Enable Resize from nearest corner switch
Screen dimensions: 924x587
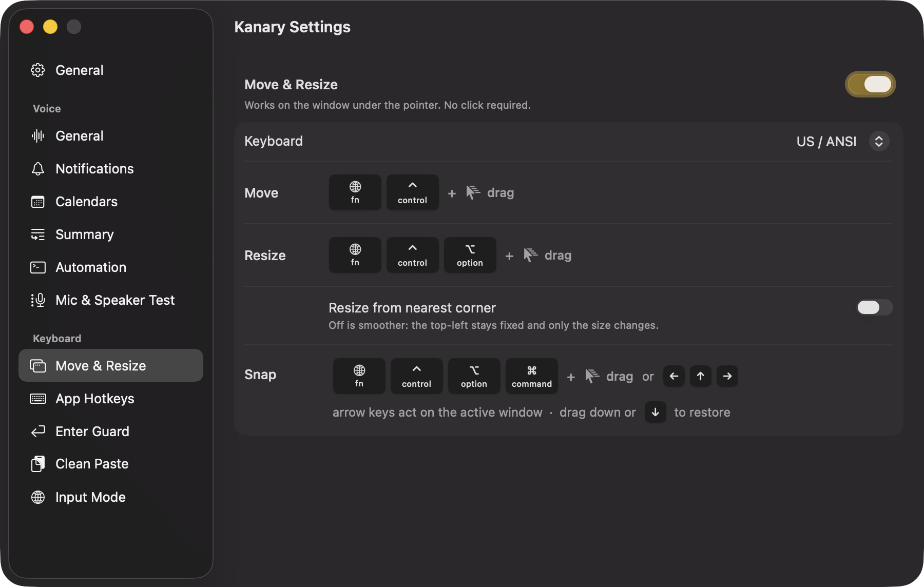pyautogui.click(x=875, y=307)
